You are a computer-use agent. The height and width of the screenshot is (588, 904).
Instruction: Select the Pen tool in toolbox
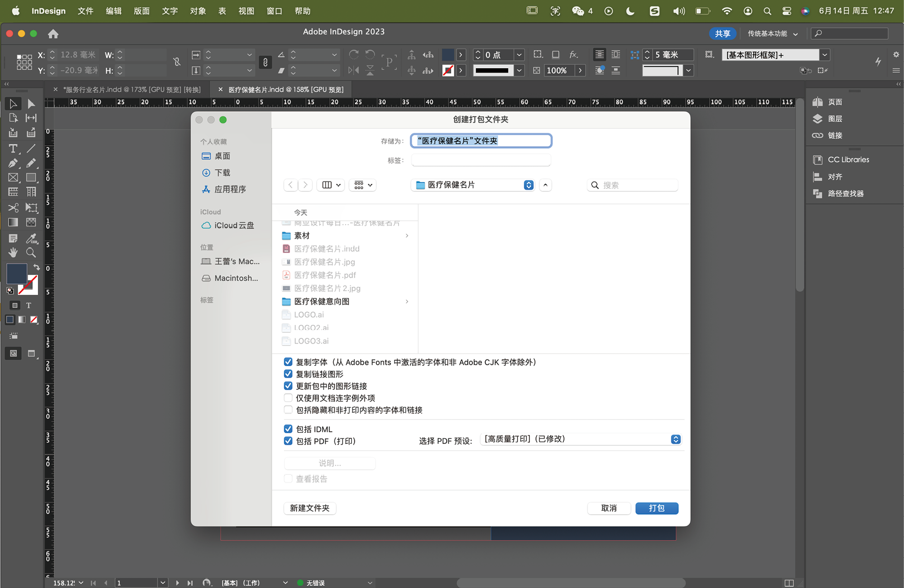13,163
